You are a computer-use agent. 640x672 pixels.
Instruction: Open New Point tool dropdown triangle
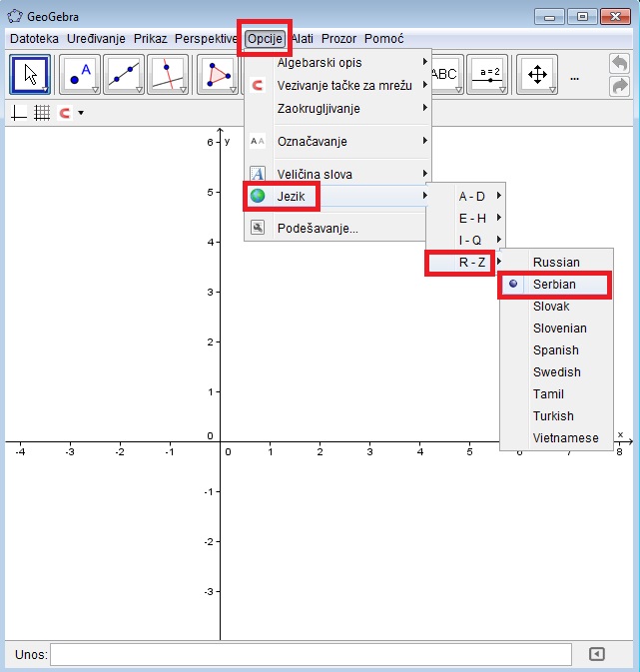pyautogui.click(x=95, y=90)
